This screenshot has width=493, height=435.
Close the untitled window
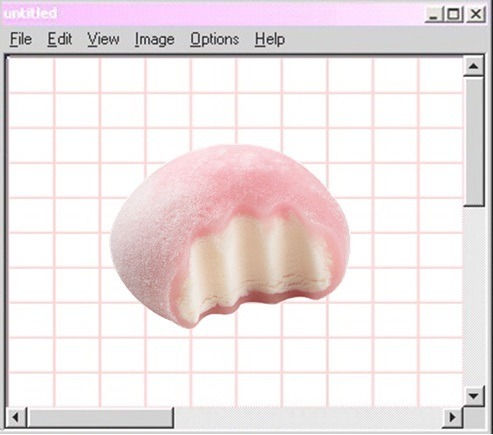point(475,14)
